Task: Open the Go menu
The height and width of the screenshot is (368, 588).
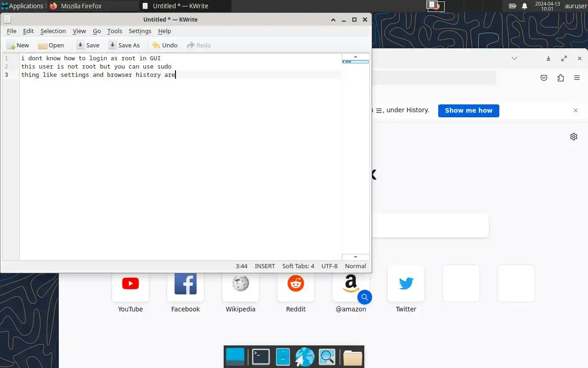Action: (97, 31)
